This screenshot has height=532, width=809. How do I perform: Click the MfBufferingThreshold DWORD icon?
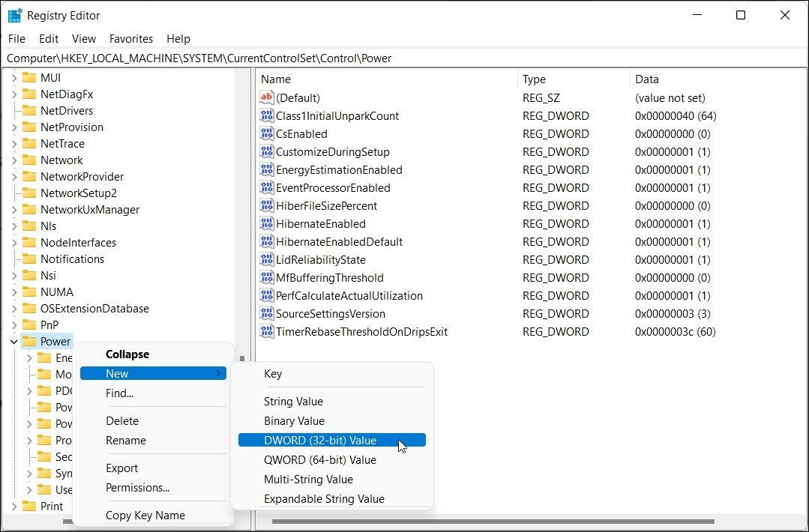266,277
